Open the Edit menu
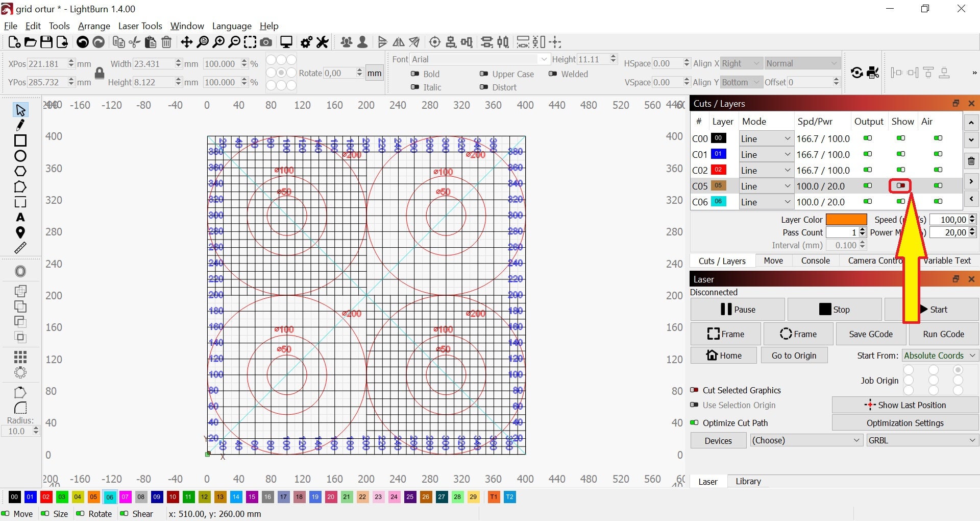This screenshot has width=980, height=521. [33, 26]
